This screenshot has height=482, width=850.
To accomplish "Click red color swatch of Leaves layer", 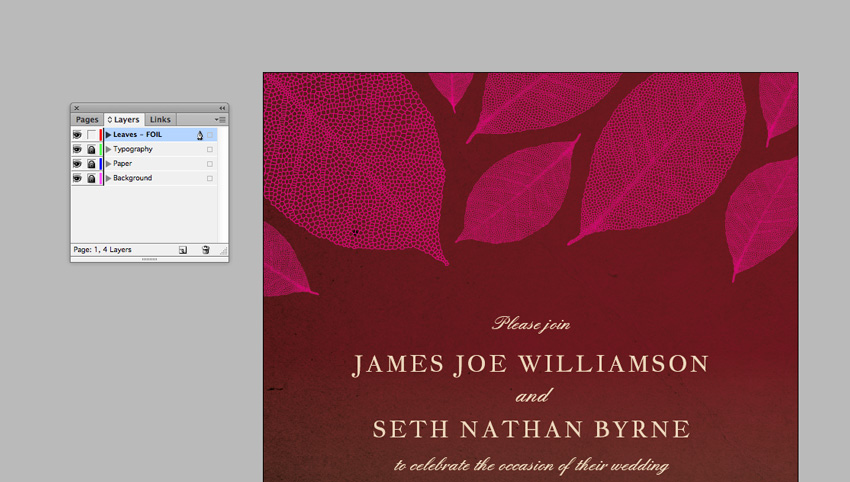I will click(x=101, y=134).
